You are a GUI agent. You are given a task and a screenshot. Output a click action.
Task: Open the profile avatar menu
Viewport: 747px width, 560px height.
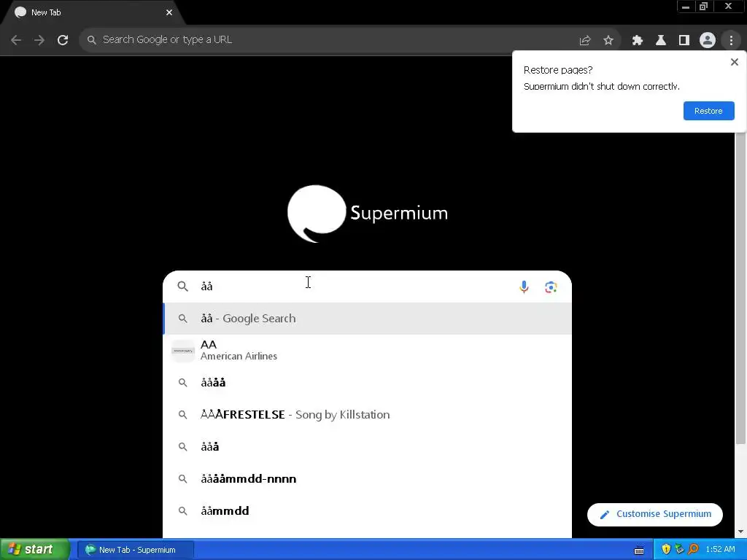point(708,41)
